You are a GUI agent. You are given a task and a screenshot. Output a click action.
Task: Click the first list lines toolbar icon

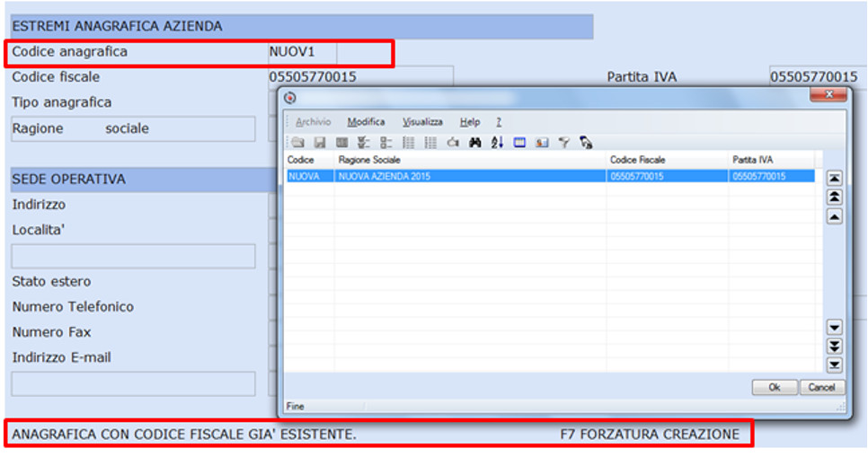coord(409,143)
